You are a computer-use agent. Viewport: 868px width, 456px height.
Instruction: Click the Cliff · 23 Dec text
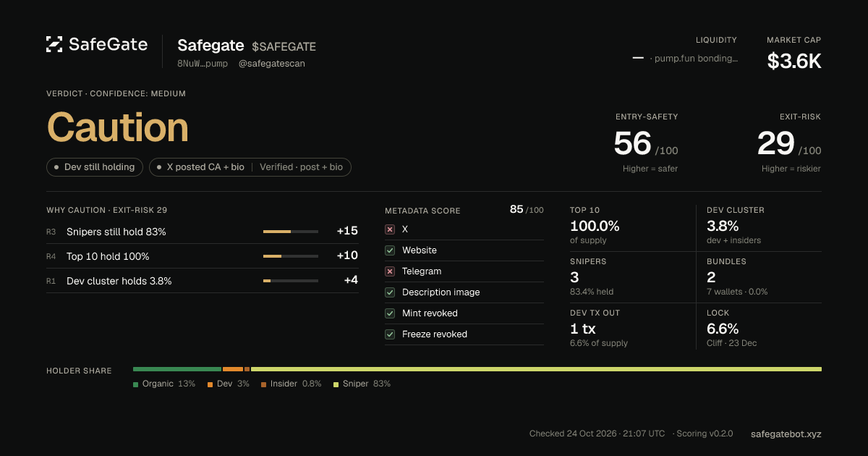point(731,343)
